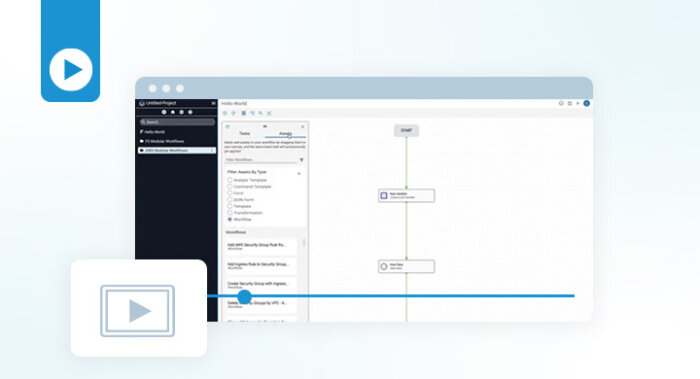Image resolution: width=700 pixels, height=379 pixels.
Task: Collapse the Filter Assets By Type section
Action: pos(299,173)
